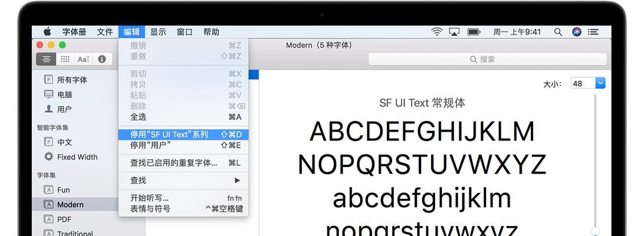Select the Modern collection

[70, 205]
